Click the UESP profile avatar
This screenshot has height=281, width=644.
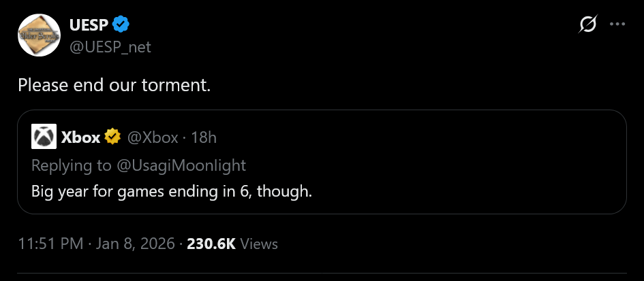click(x=39, y=35)
